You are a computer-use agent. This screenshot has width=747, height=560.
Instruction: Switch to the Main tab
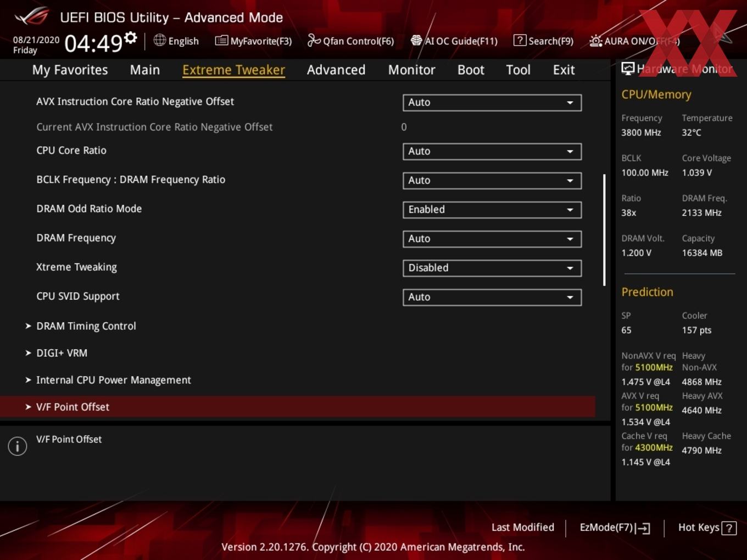145,70
